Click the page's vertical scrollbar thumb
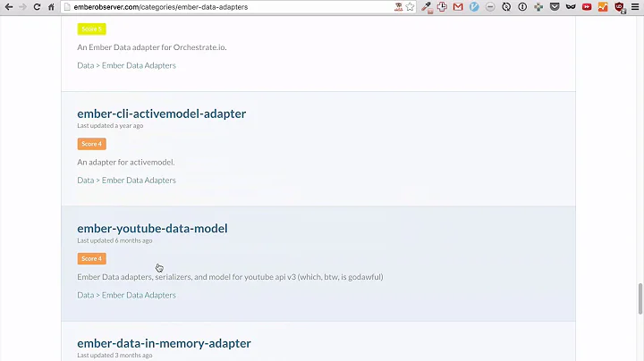Image resolution: width=644 pixels, height=361 pixels. point(640,298)
